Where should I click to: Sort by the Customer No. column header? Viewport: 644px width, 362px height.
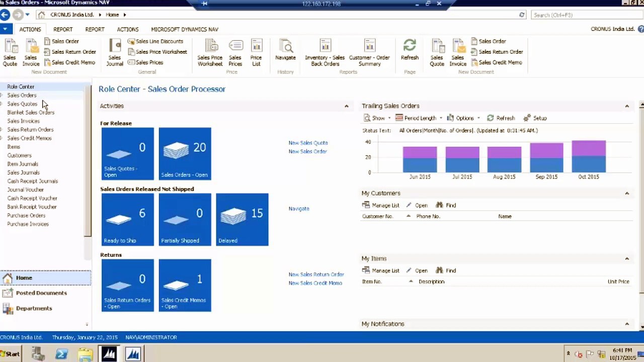[377, 217]
